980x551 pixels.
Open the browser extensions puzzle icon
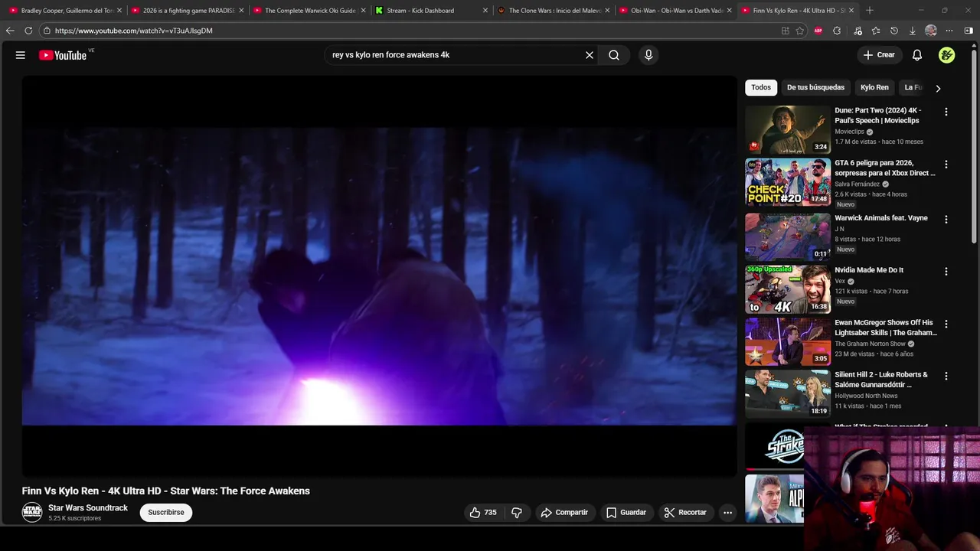point(837,31)
